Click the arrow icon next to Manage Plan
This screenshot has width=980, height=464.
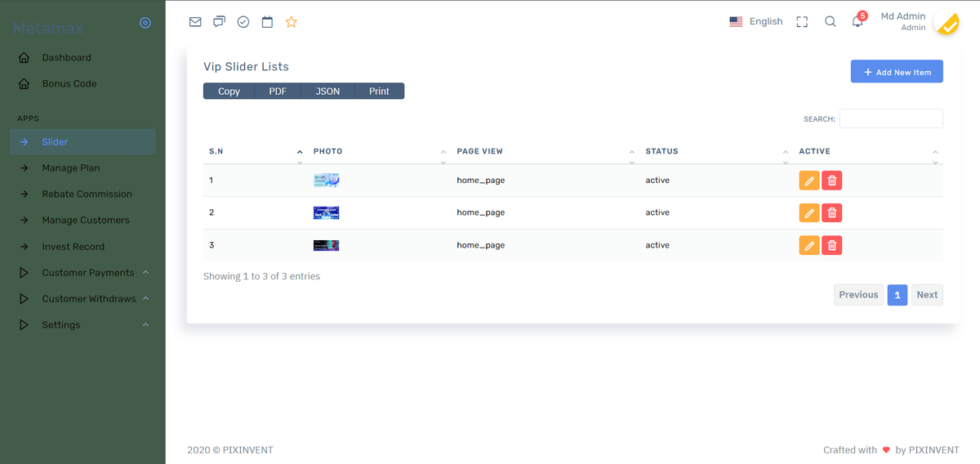pos(24,168)
